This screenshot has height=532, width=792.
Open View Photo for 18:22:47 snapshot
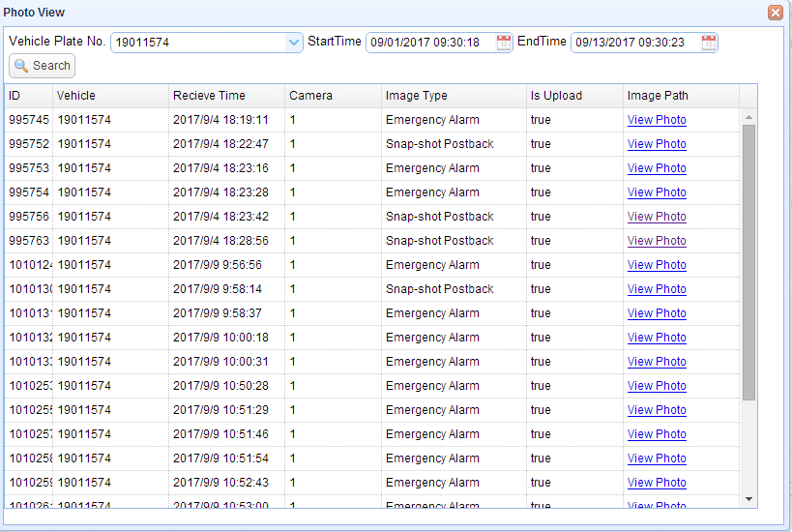click(x=657, y=144)
